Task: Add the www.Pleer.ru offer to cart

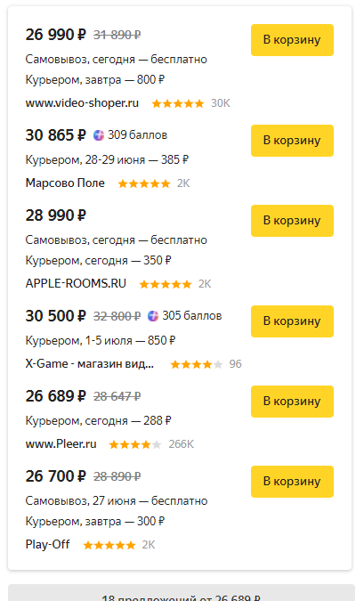Action: 292,402
